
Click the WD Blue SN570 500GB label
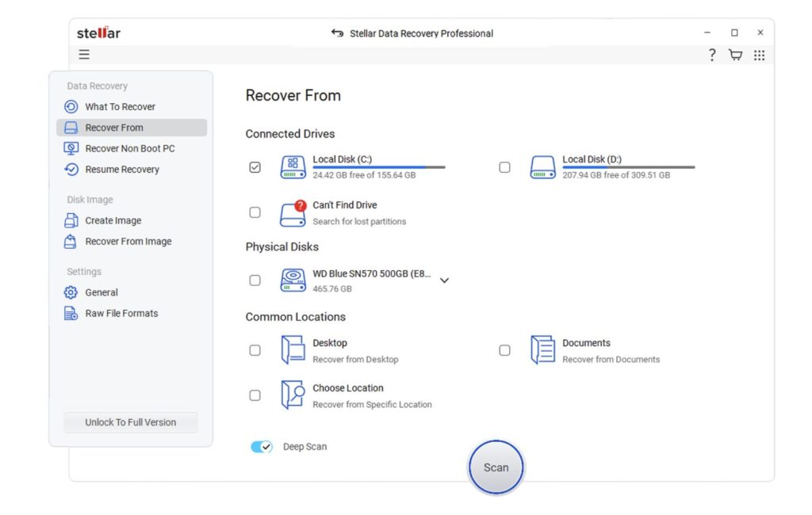[371, 273]
